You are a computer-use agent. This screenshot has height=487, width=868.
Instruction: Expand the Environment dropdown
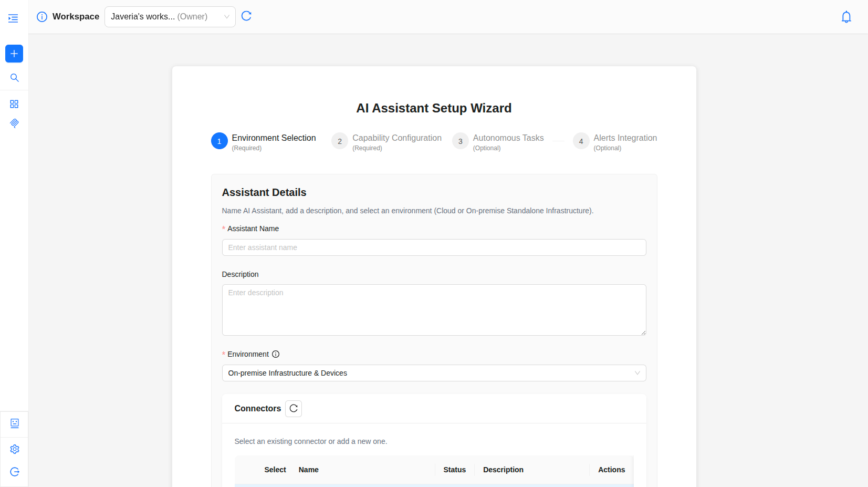[x=434, y=373]
